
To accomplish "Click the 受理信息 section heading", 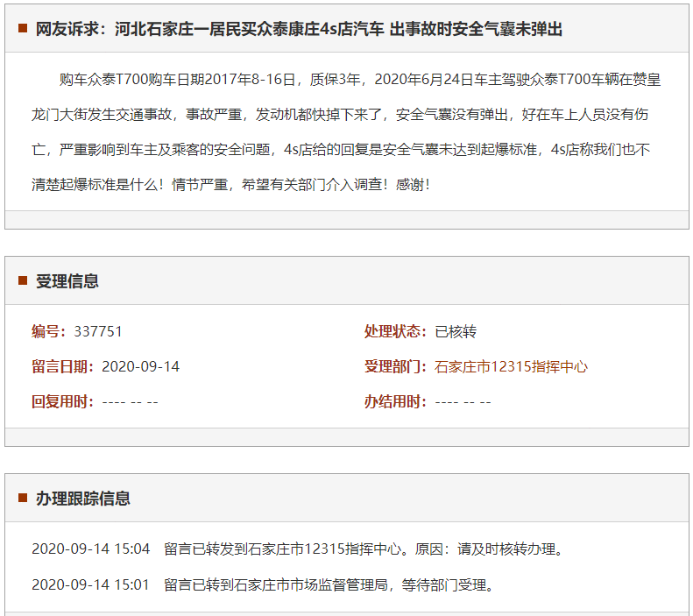I will click(67, 281).
